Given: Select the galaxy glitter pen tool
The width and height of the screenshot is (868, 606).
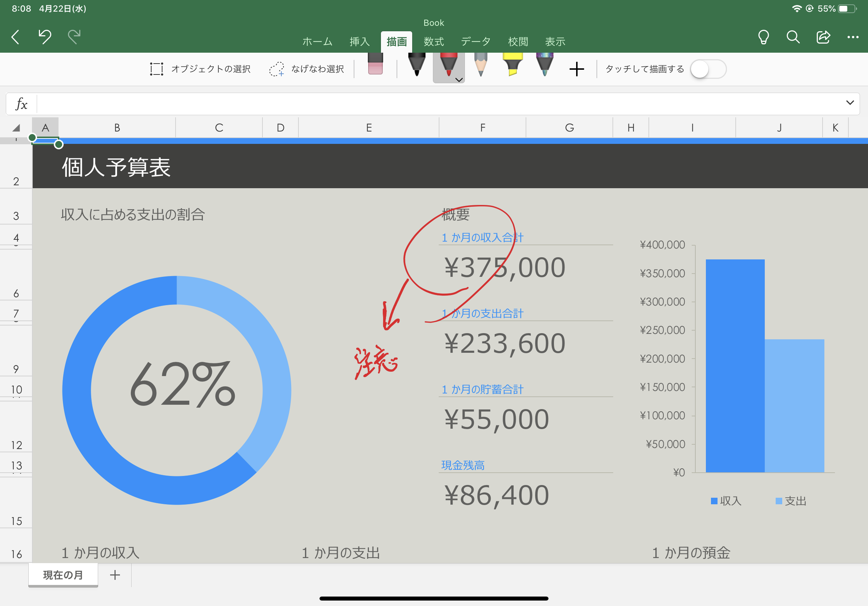Looking at the screenshot, I should click(544, 65).
